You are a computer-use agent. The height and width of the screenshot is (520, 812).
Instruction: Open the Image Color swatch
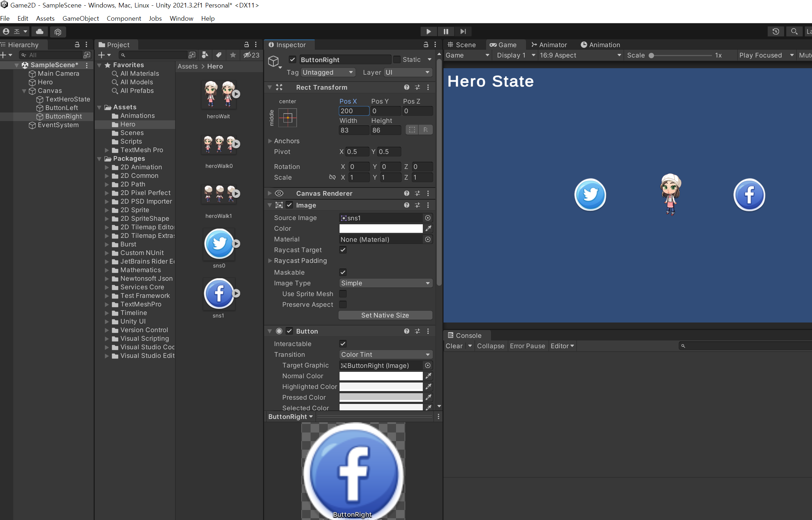coord(381,229)
